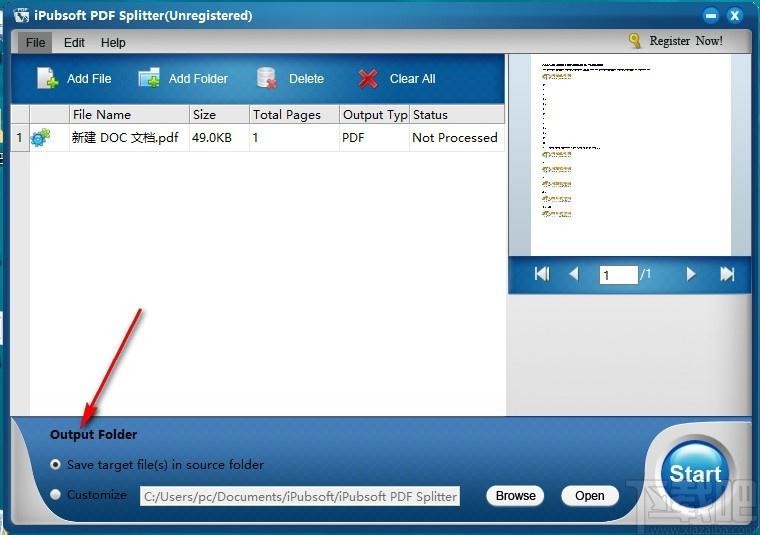Click the Add File label

[89, 79]
